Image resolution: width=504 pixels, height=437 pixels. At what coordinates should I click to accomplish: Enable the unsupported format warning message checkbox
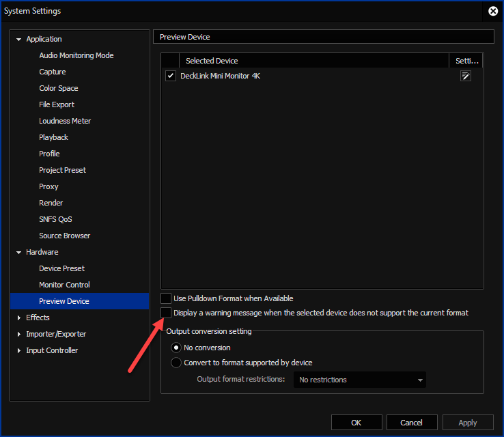click(166, 313)
